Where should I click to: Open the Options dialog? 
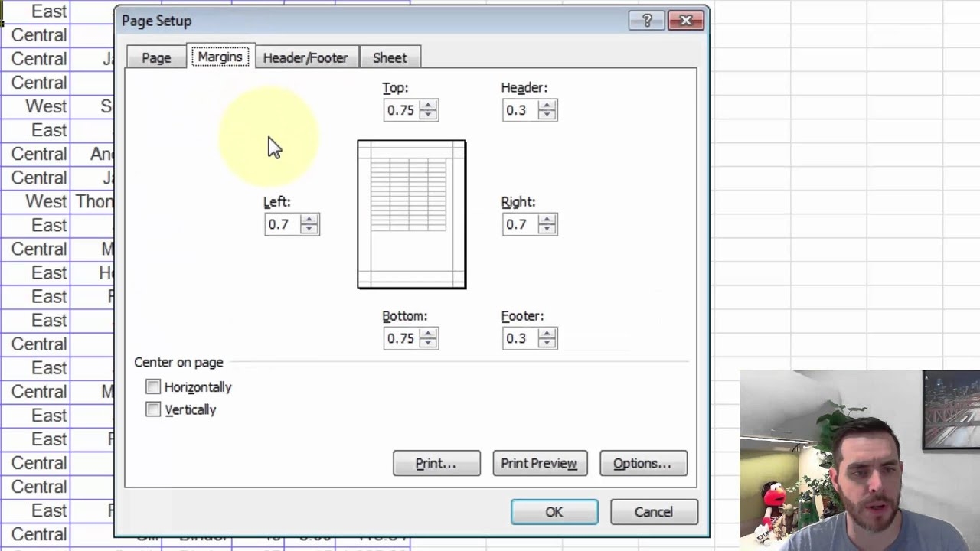(x=642, y=463)
